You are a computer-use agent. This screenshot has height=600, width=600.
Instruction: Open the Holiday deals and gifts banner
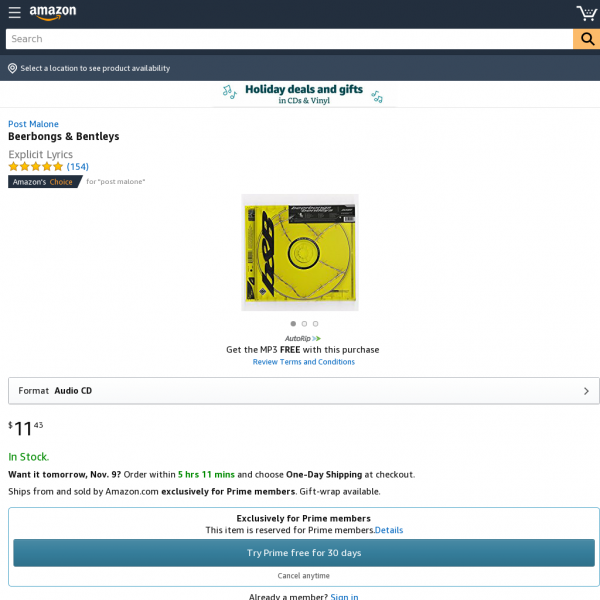303,94
